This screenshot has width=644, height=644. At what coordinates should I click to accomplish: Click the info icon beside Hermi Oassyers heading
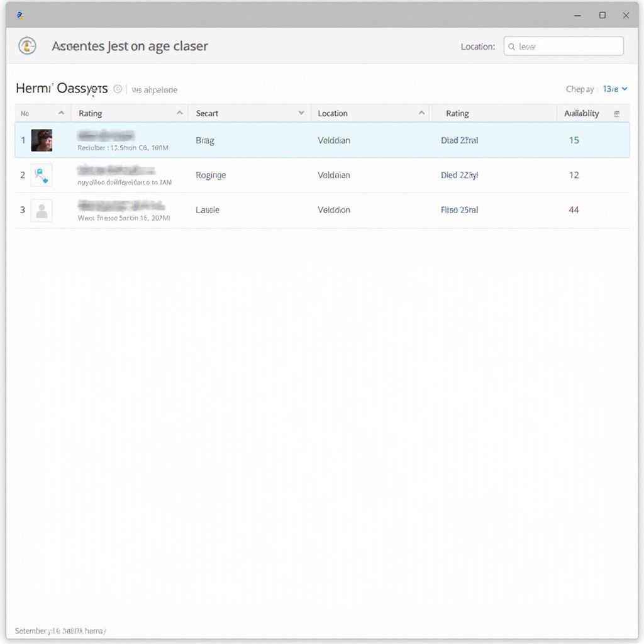click(118, 89)
